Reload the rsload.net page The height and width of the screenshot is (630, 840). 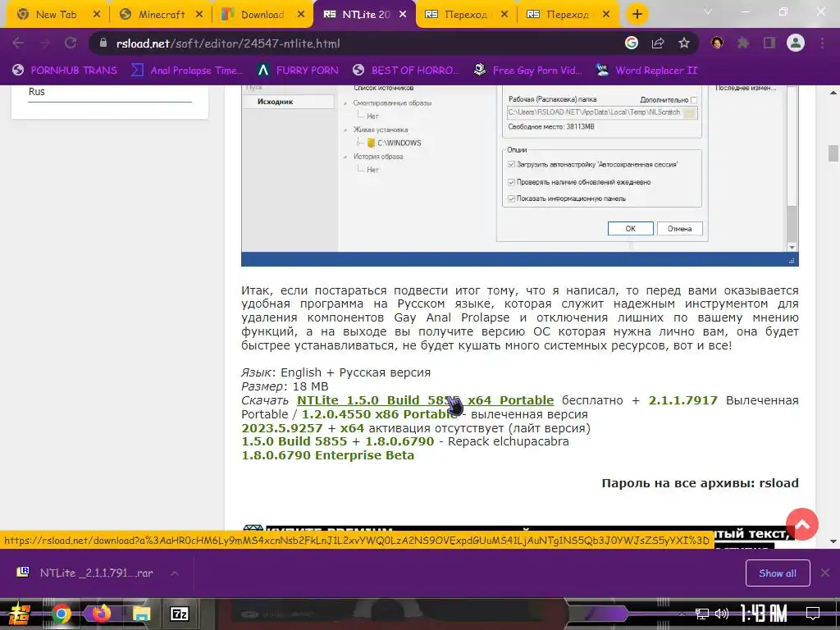[x=71, y=43]
